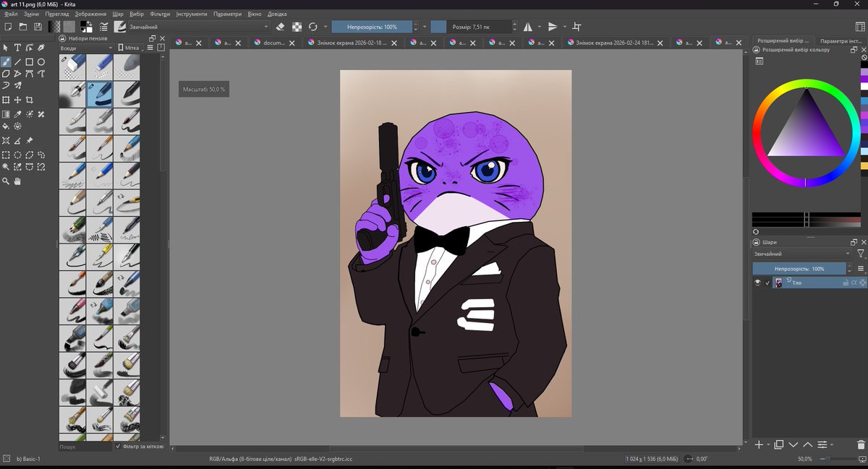Open the Фільтри menu
The width and height of the screenshot is (868, 469).
coord(161,14)
